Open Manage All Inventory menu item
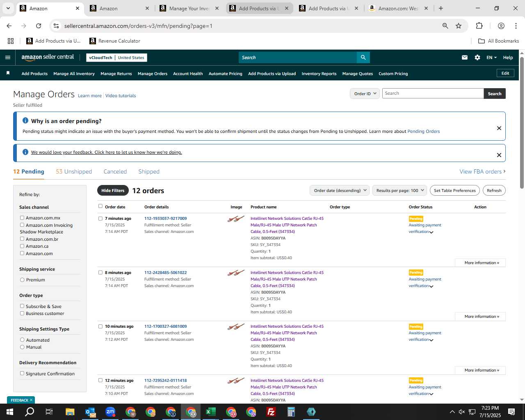 pos(74,73)
